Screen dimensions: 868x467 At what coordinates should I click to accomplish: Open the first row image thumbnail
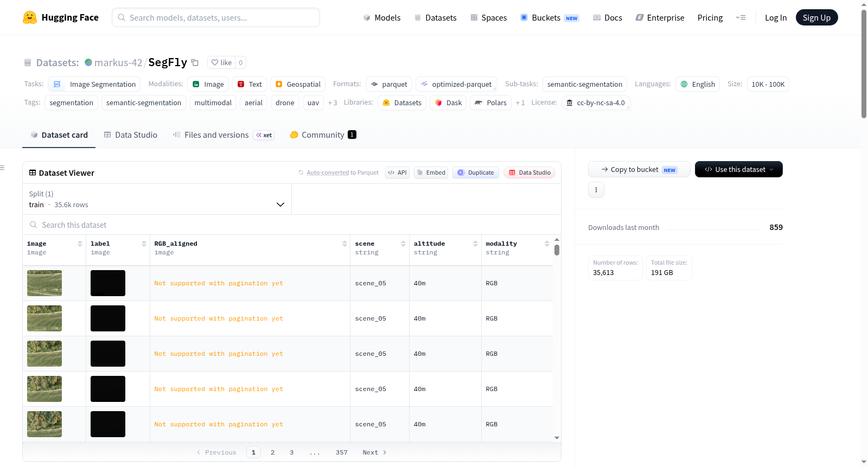[x=44, y=283]
